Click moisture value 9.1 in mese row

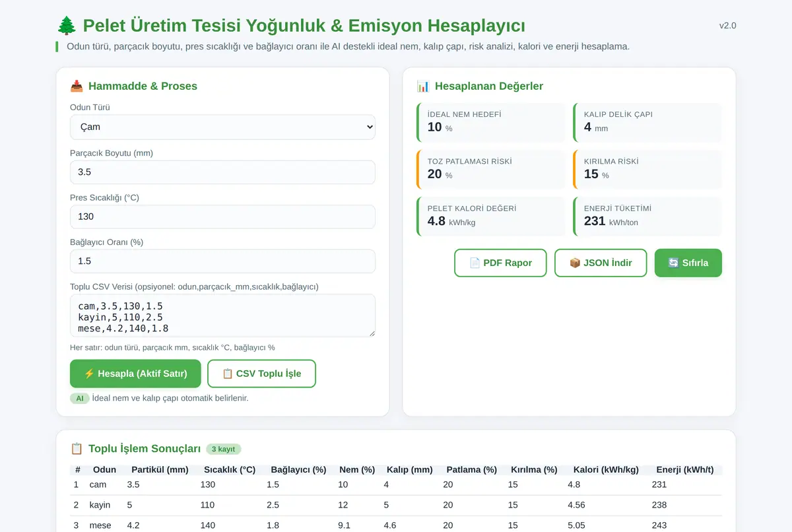pos(344,525)
